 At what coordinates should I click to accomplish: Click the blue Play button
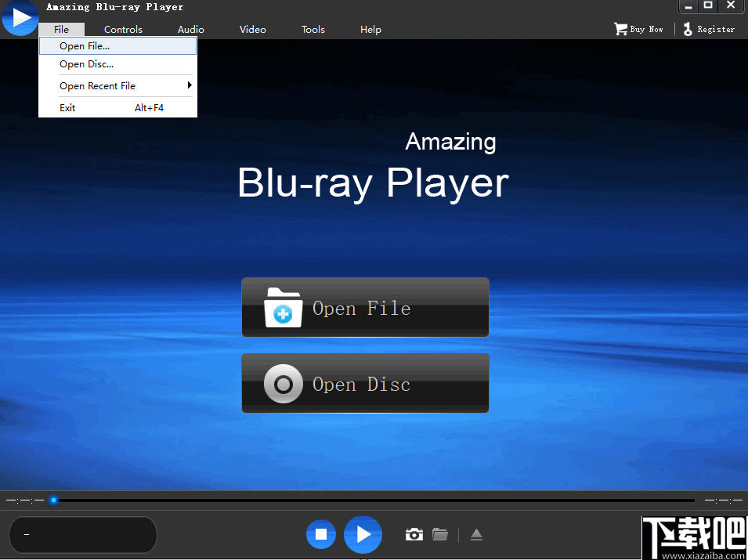363,534
